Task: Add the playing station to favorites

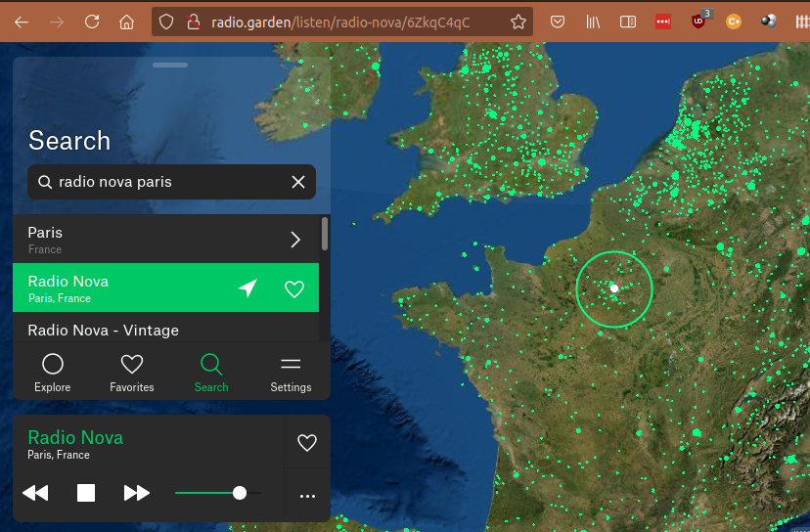Action: [x=307, y=443]
